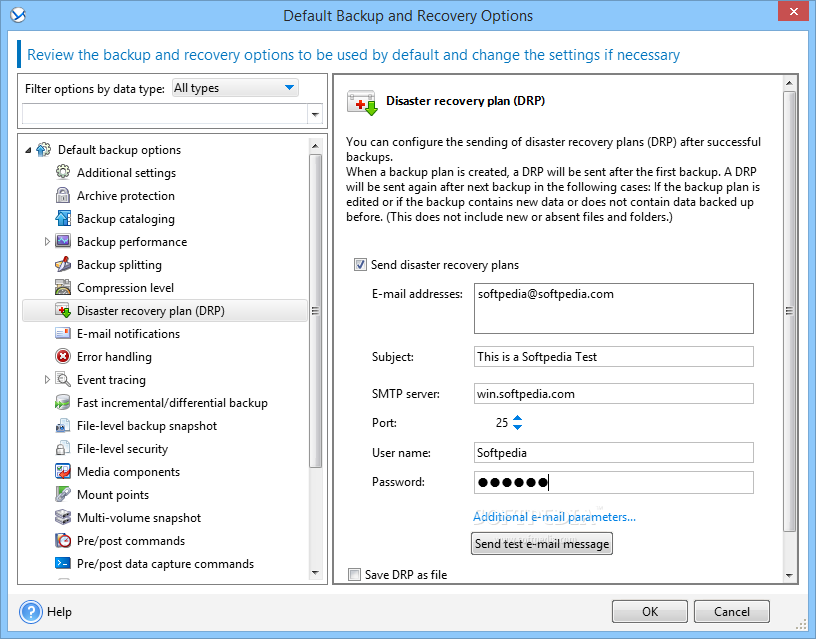Click the filter search text field

[x=165, y=114]
